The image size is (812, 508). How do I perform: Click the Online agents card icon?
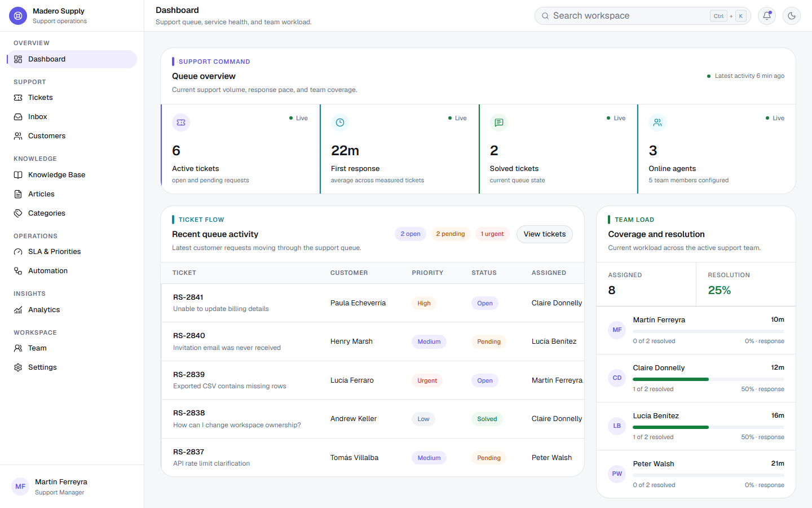point(657,122)
